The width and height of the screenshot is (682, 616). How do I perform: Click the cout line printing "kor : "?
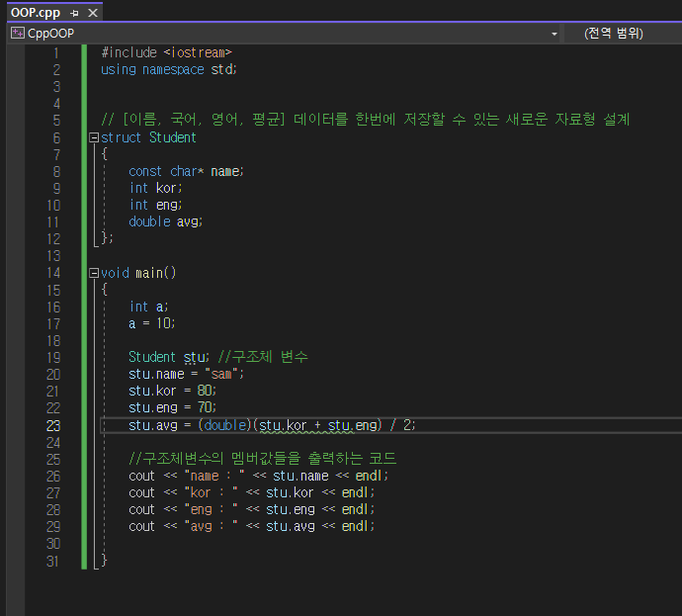pyautogui.click(x=251, y=492)
